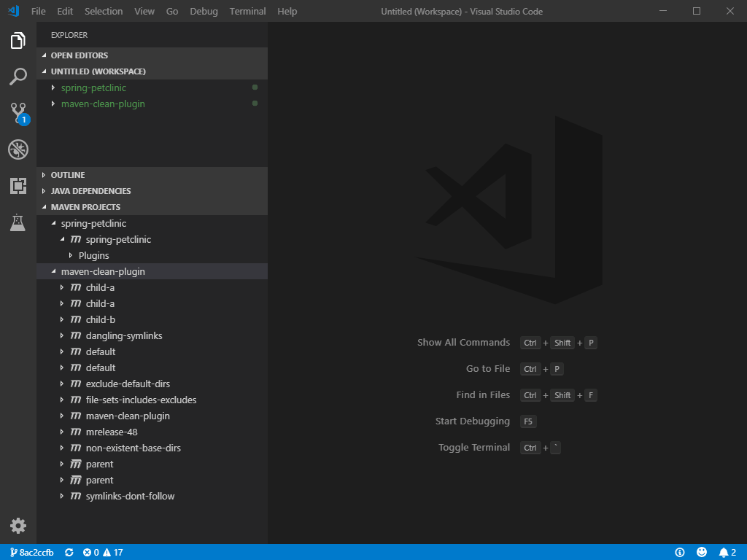747x560 pixels.
Task: Open the Terminal menu
Action: point(247,11)
